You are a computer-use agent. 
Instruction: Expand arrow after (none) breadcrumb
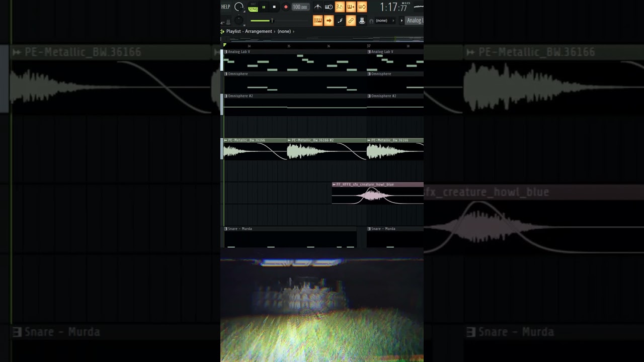[x=294, y=31]
